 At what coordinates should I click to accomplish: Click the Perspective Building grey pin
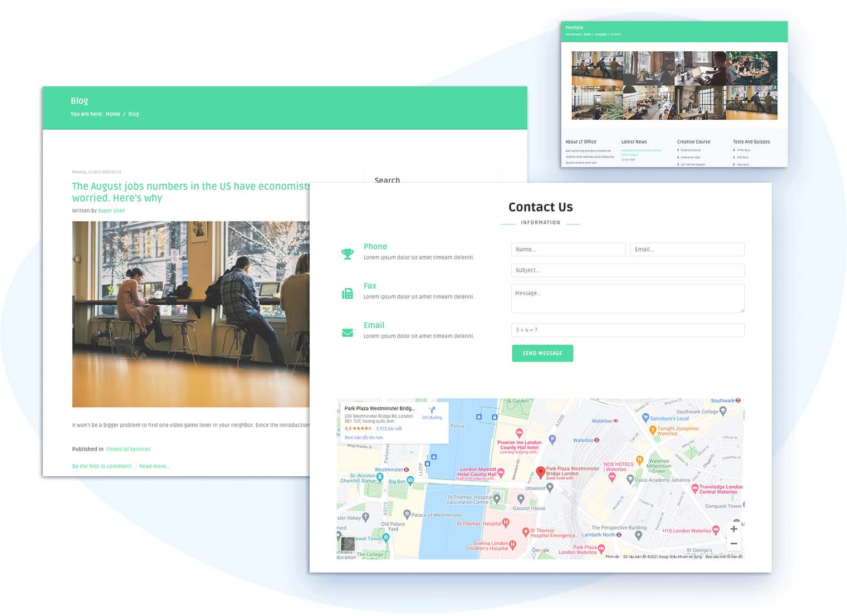coord(639,535)
